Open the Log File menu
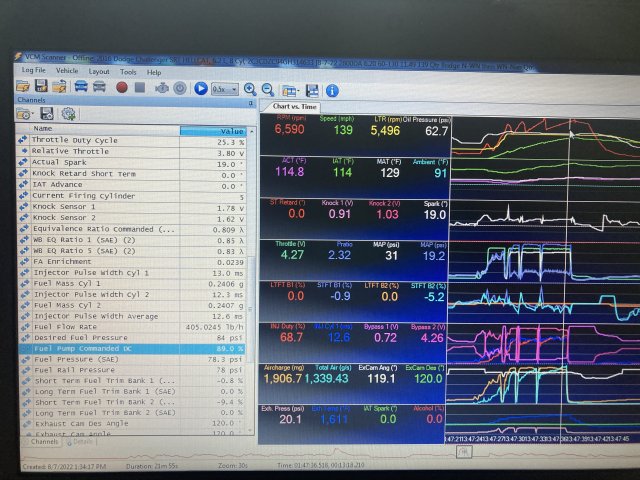This screenshot has width=640, height=480. click(x=33, y=72)
